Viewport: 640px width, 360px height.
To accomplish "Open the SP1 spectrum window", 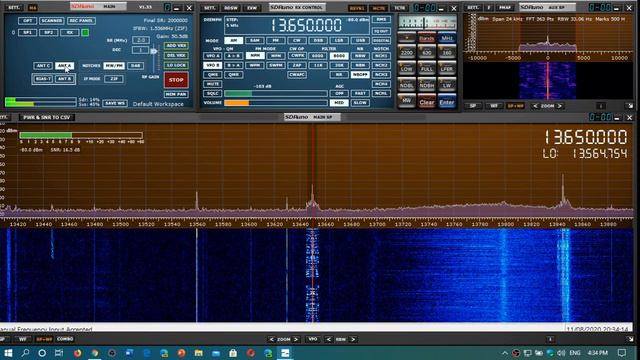I will coord(27,32).
